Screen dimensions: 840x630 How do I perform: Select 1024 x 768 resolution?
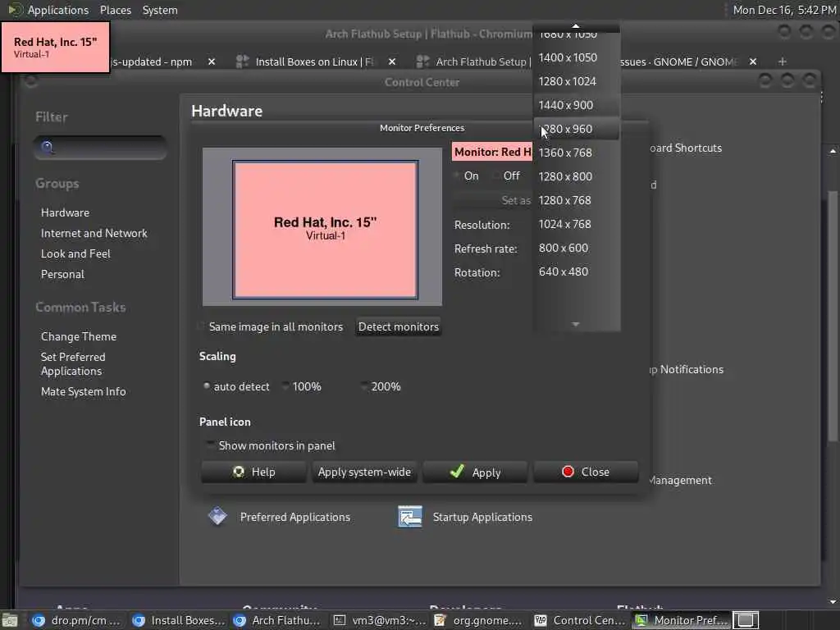577,224
